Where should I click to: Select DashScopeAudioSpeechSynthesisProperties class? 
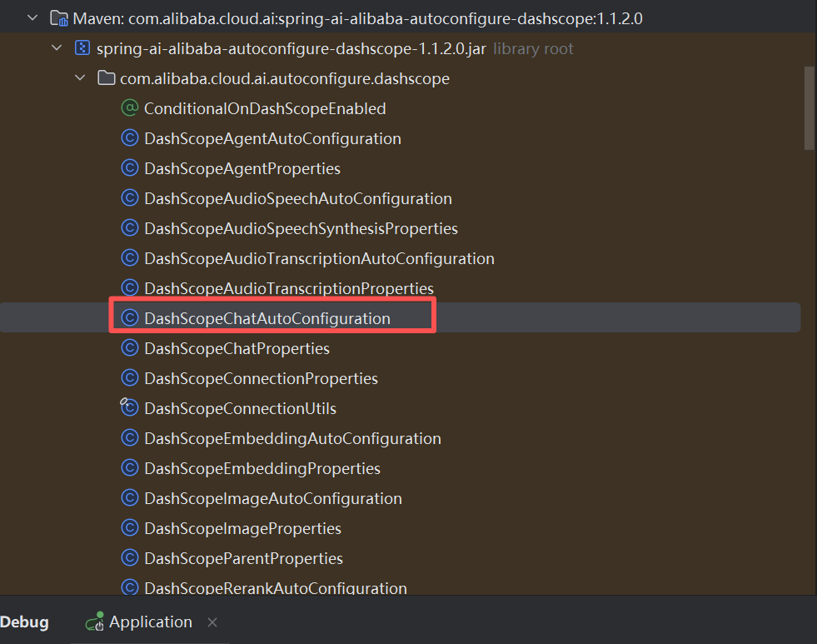pyautogui.click(x=301, y=229)
